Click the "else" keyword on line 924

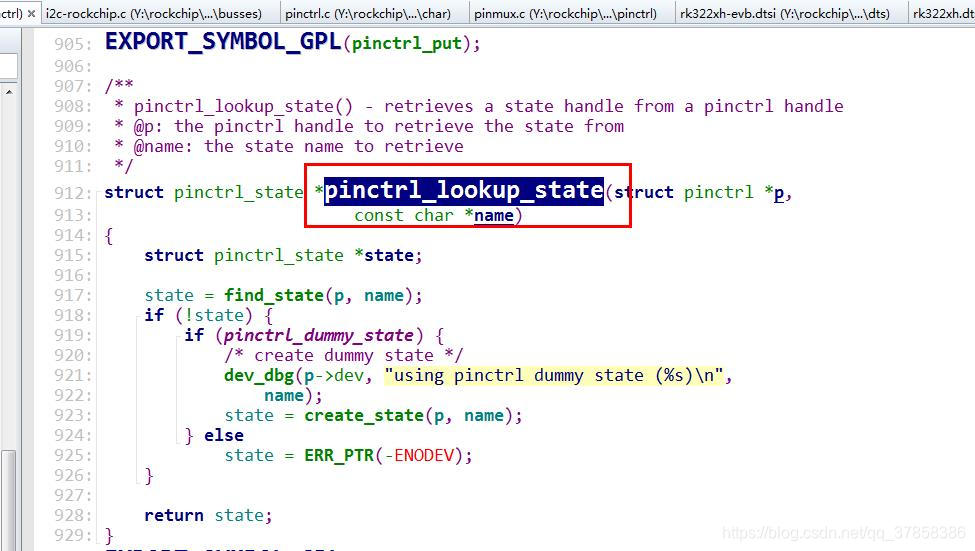(x=224, y=435)
